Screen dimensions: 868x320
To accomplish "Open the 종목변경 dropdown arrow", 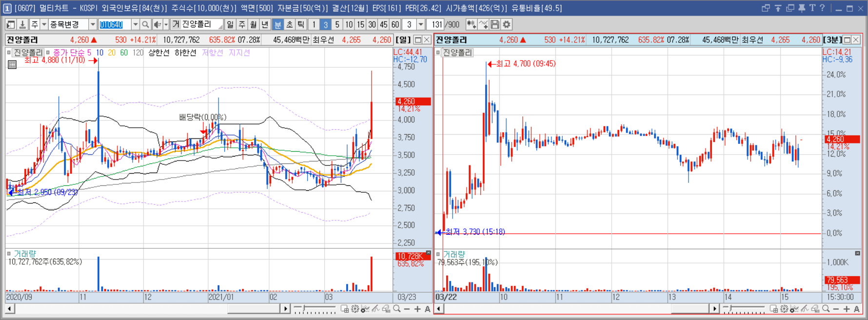I will (92, 24).
